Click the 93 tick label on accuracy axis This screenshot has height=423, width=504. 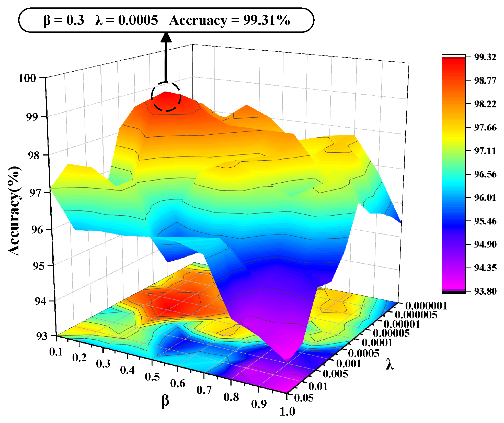[42, 336]
